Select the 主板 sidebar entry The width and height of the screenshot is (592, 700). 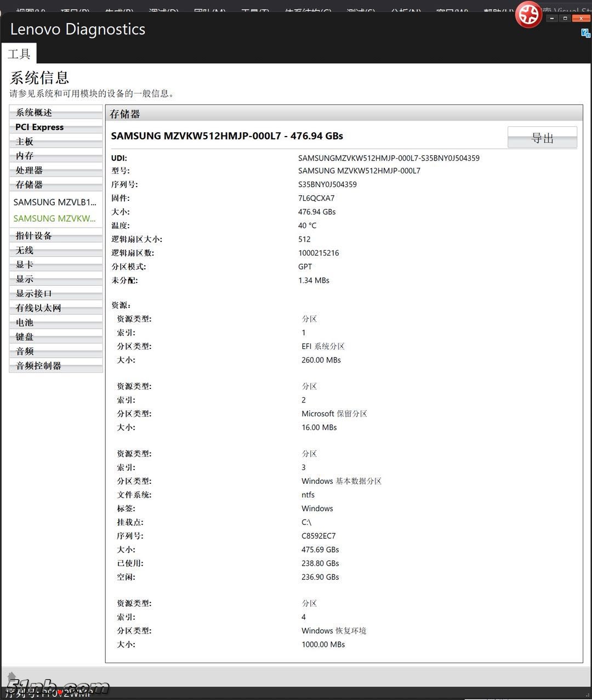point(55,142)
